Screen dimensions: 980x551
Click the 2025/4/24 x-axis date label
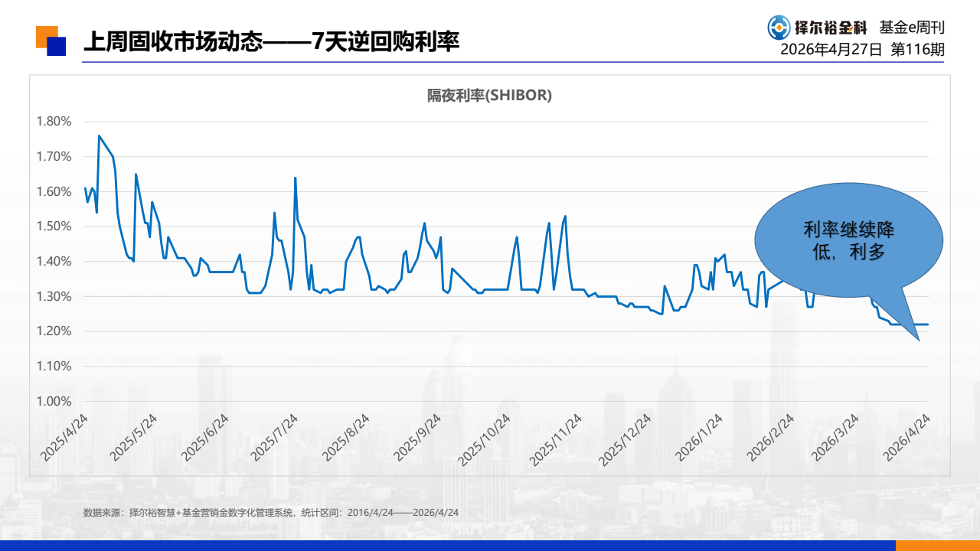(x=66, y=438)
